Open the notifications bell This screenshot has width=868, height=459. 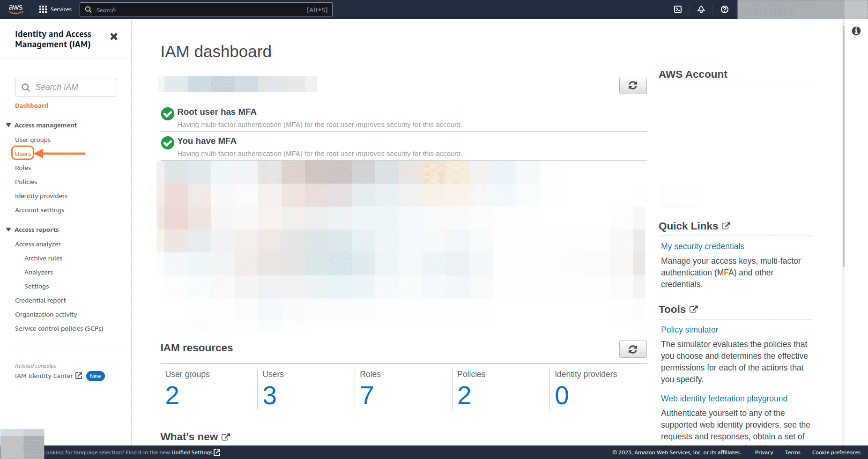click(701, 9)
